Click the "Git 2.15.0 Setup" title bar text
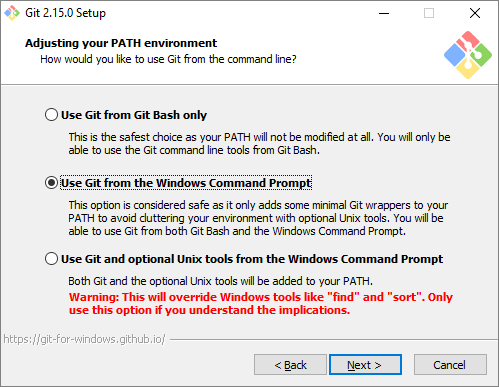 coord(65,13)
